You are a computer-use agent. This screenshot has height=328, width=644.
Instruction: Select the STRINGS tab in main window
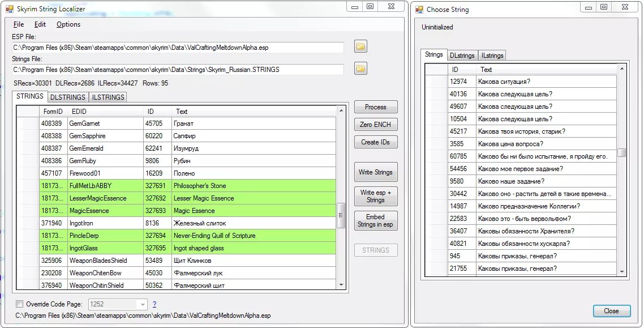coord(29,96)
